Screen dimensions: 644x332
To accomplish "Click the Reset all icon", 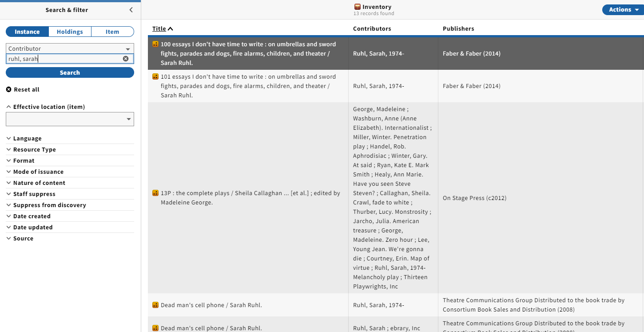I will click(x=9, y=89).
